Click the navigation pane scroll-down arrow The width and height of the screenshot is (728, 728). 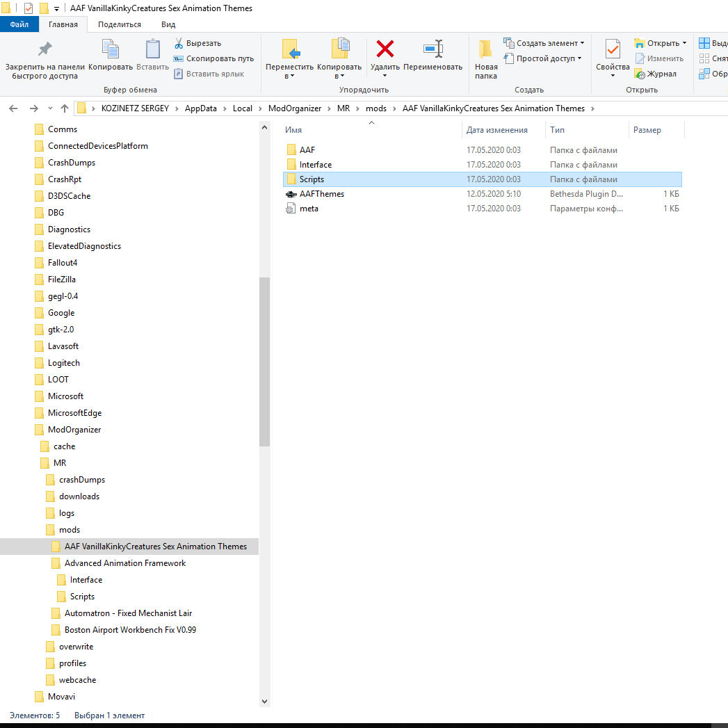pos(265,701)
